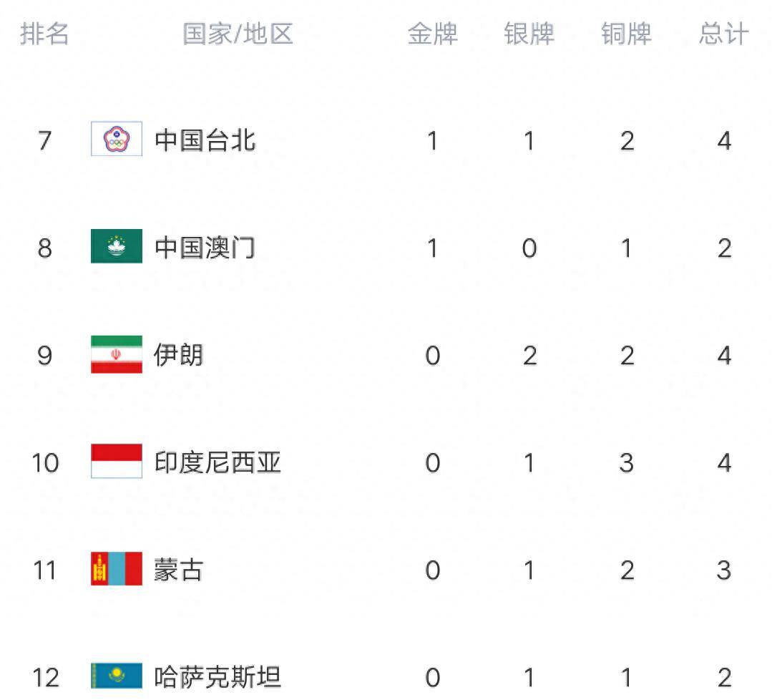772x700 pixels.
Task: Select the 国家/地区 column header
Action: [238, 34]
